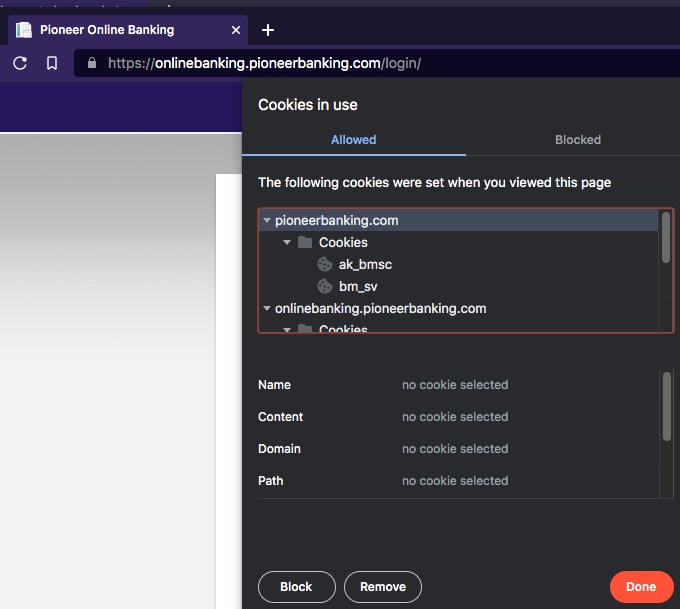Collapse the onlinebanking.pioneerbanking.com tree node
This screenshot has width=680, height=609.
(x=267, y=309)
